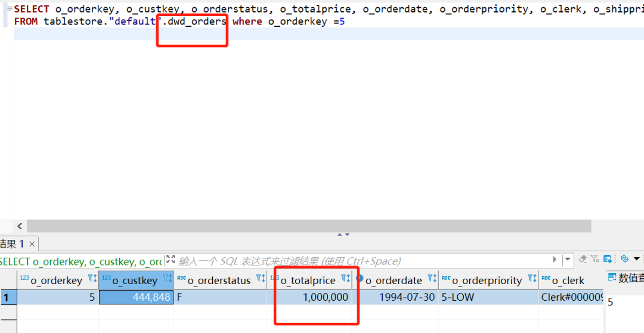The height and width of the screenshot is (333, 644).
Task: Open the custom filter settings funnel icon
Action: tap(595, 260)
